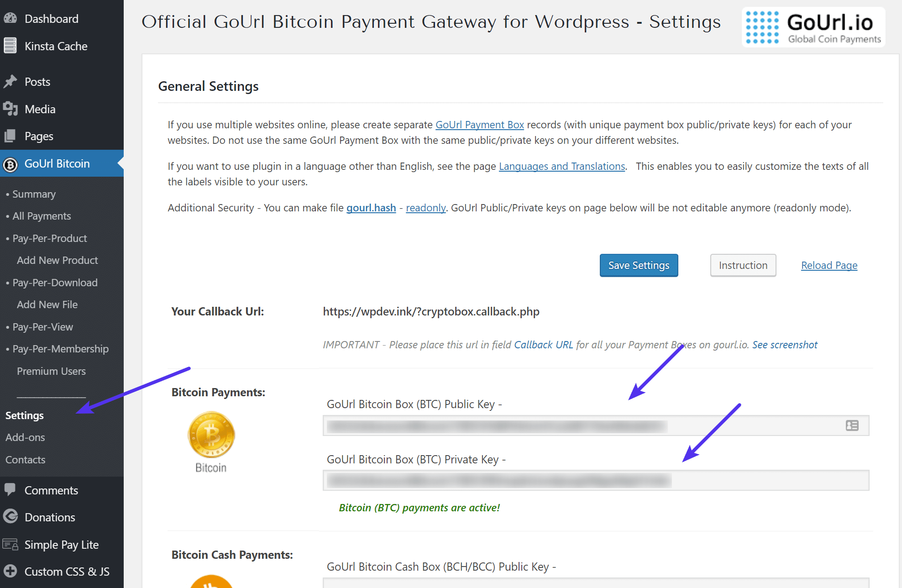
Task: Click the Media menu icon
Action: (11, 109)
